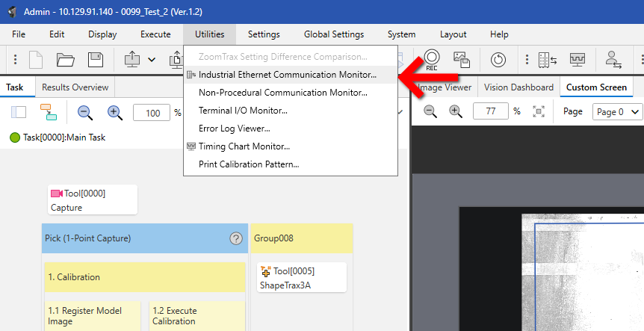Open the File menu

click(x=19, y=34)
